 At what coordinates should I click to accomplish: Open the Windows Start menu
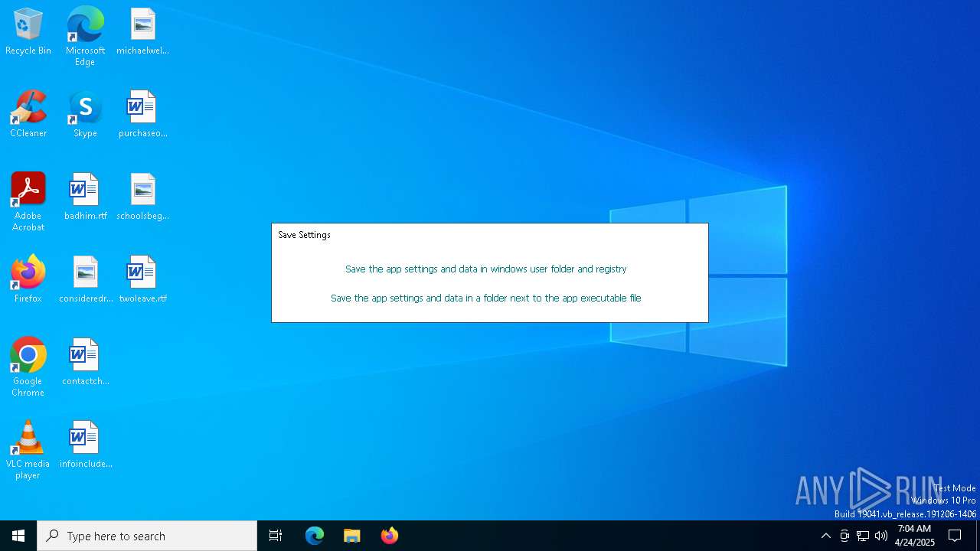pos(18,536)
